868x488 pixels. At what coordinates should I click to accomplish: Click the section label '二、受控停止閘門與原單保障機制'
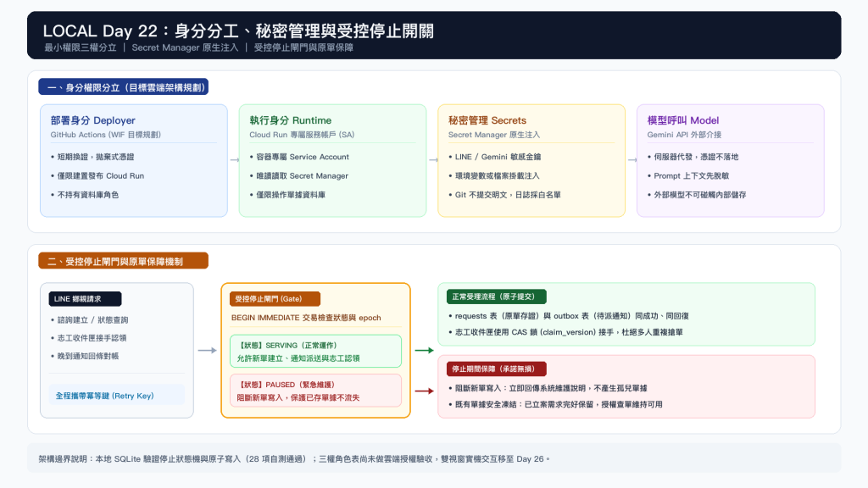[124, 261]
